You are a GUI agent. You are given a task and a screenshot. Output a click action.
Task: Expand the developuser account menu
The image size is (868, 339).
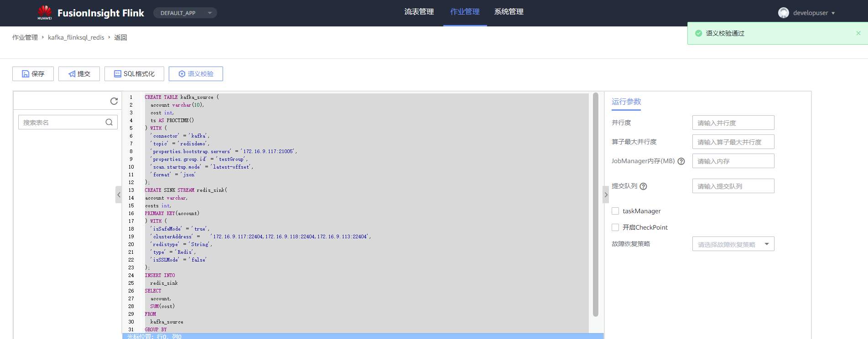(833, 13)
